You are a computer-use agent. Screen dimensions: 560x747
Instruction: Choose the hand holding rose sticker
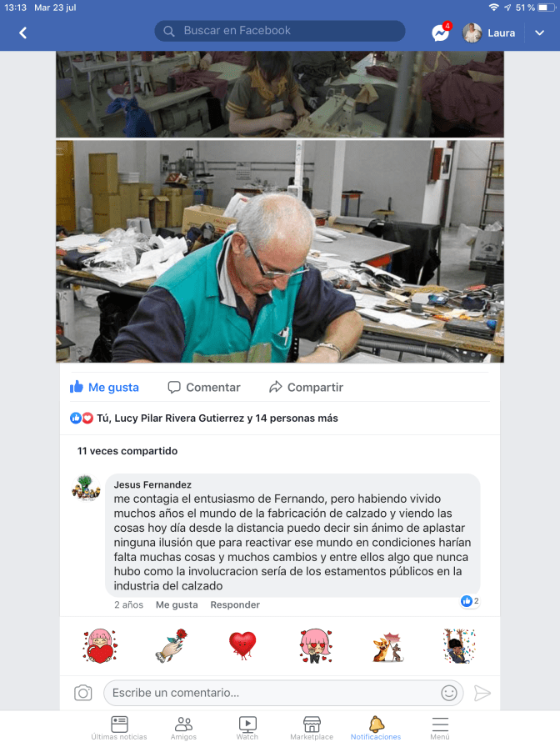pos(172,645)
